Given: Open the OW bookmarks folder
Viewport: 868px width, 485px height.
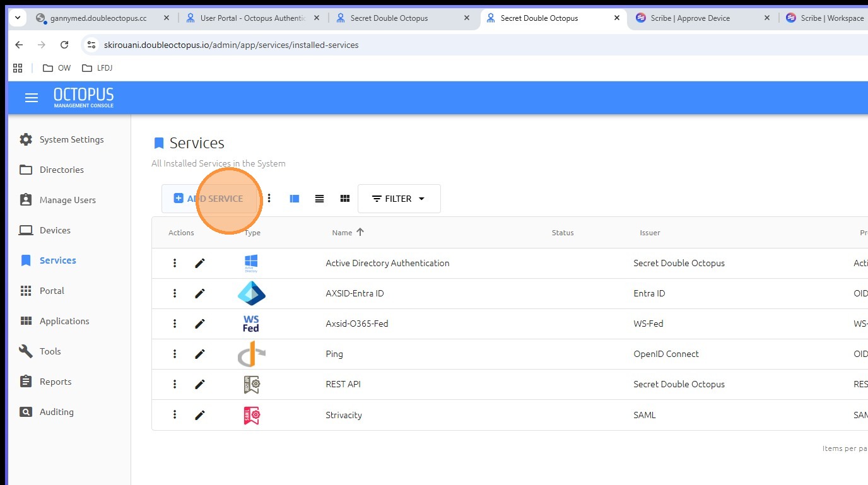Looking at the screenshot, I should (x=57, y=68).
